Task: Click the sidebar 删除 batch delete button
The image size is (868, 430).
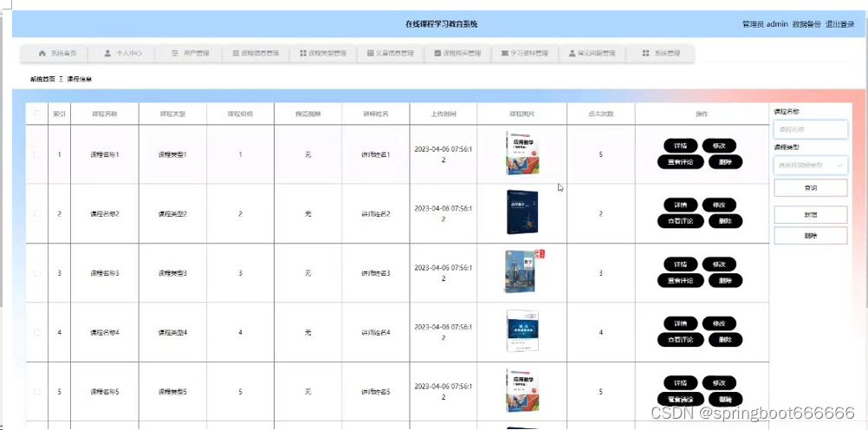Action: [811, 236]
